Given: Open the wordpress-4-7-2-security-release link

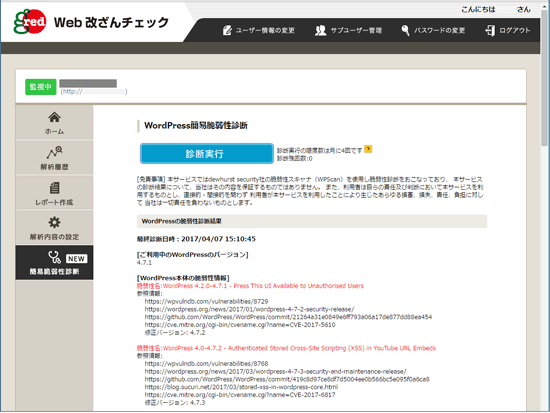Looking at the screenshot, I should click(x=249, y=309).
